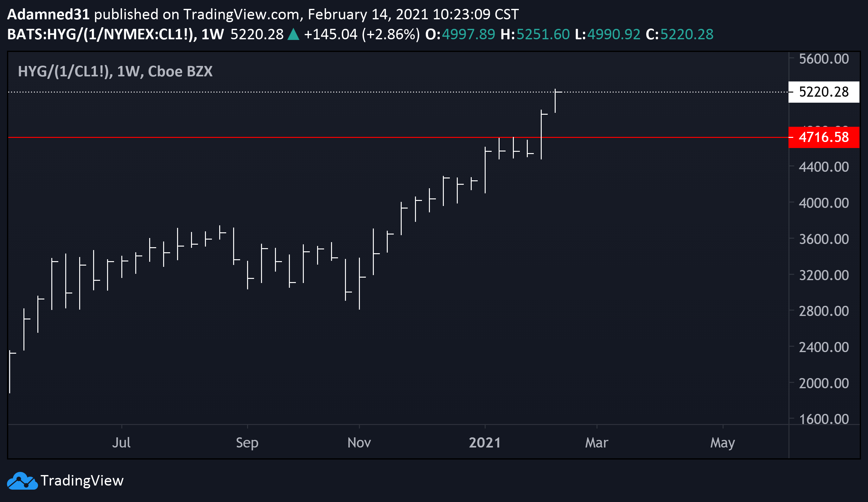Image resolution: width=868 pixels, height=502 pixels.
Task: Click the 4400.00 price axis label
Action: click(824, 167)
